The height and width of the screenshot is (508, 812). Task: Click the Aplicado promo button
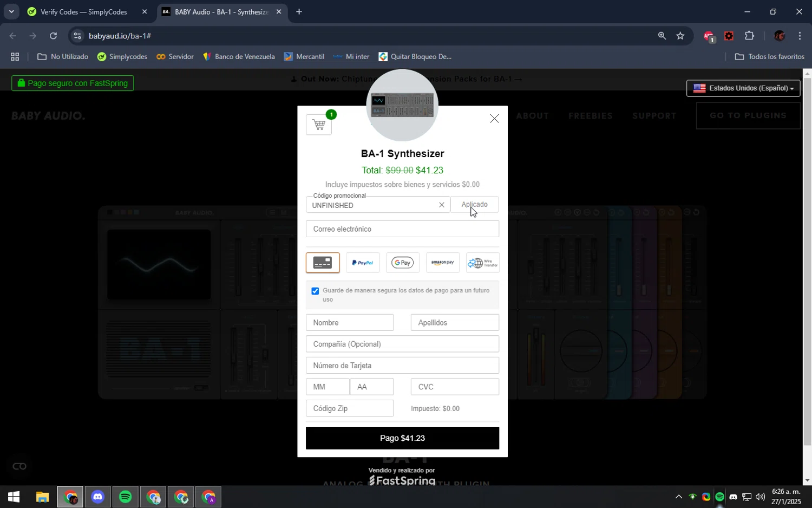475,205
